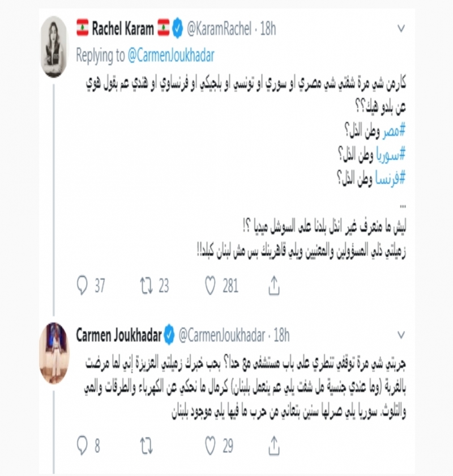Open the 18h timestamp on Carmen's tweet
The height and width of the screenshot is (476, 453).
pos(281,335)
